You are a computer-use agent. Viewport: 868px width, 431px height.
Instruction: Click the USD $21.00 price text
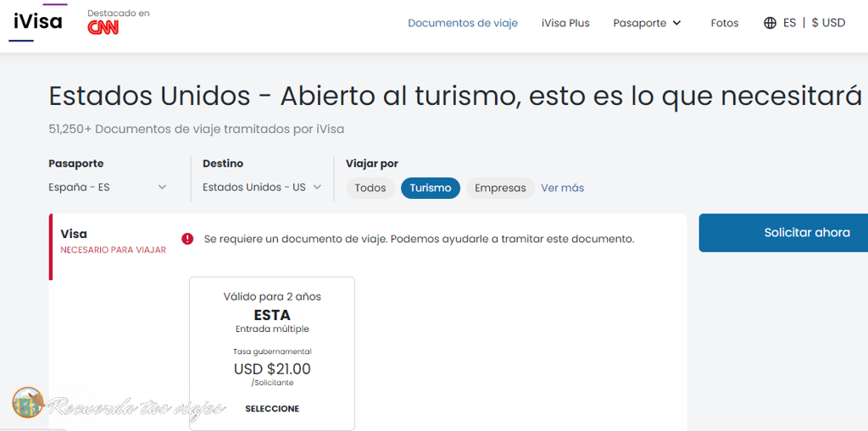click(272, 368)
